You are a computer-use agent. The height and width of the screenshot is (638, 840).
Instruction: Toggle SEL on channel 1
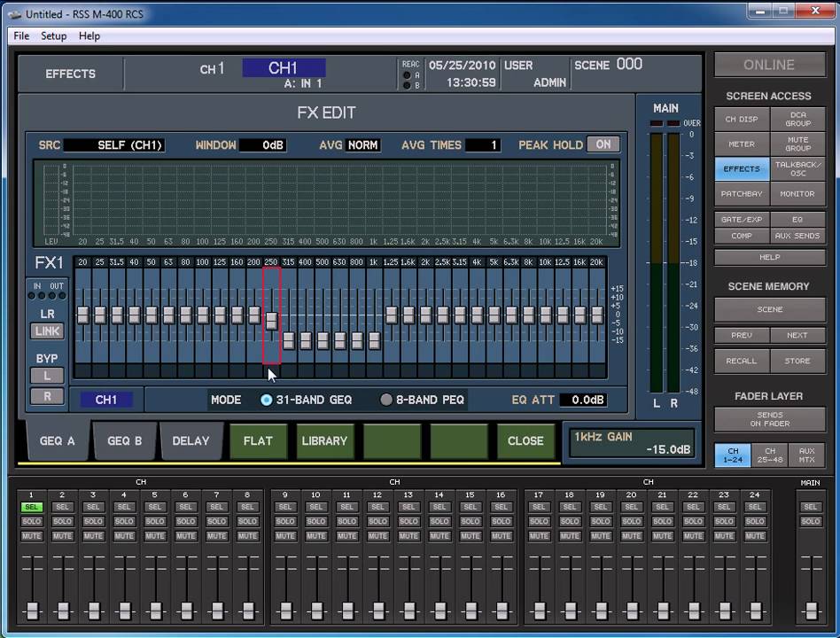tap(32, 507)
